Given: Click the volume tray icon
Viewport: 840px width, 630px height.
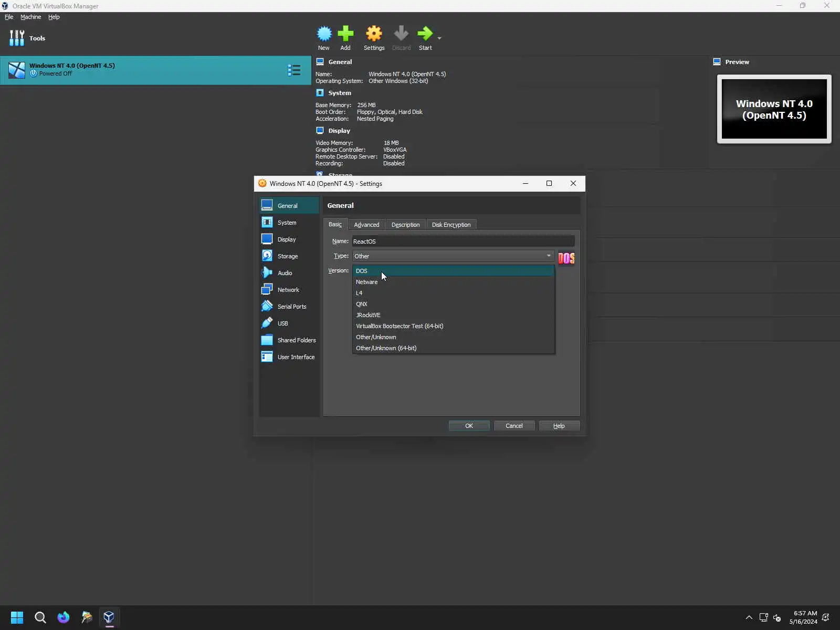Looking at the screenshot, I should tap(777, 618).
